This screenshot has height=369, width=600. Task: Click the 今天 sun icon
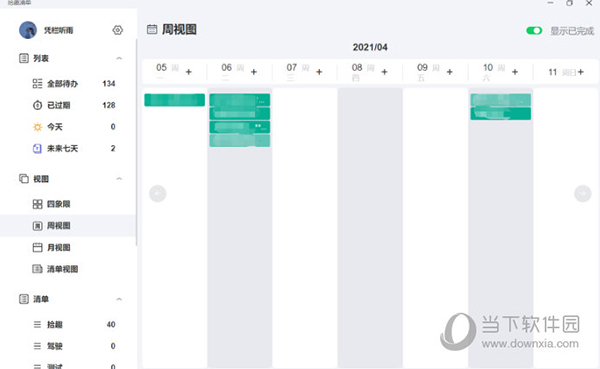pyautogui.click(x=37, y=127)
